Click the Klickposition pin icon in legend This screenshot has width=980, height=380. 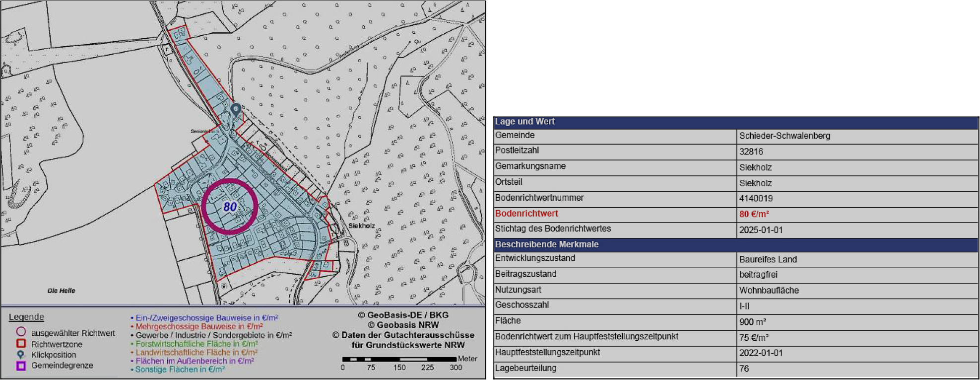[20, 355]
